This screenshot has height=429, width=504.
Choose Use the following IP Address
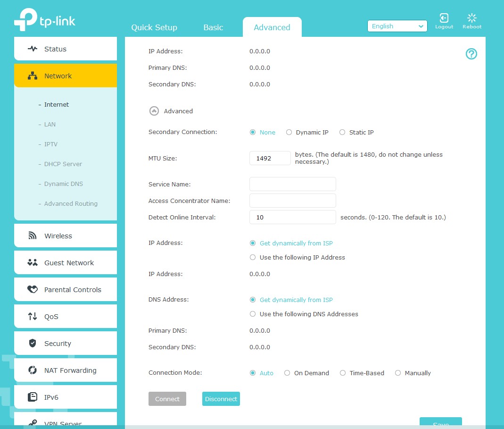[x=253, y=258]
